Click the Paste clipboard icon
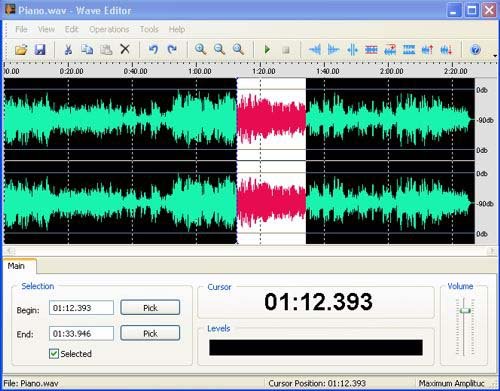Screen dimensions: 500x391 [x=106, y=50]
